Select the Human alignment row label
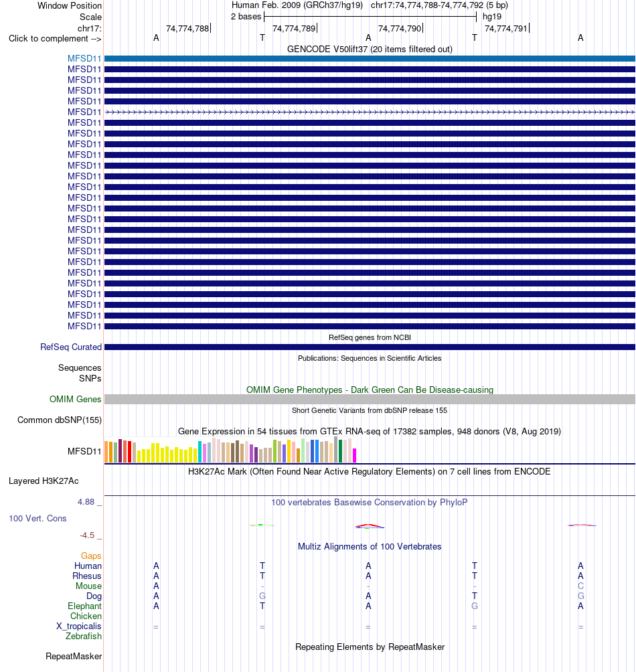This screenshot has width=636, height=672. (x=88, y=566)
